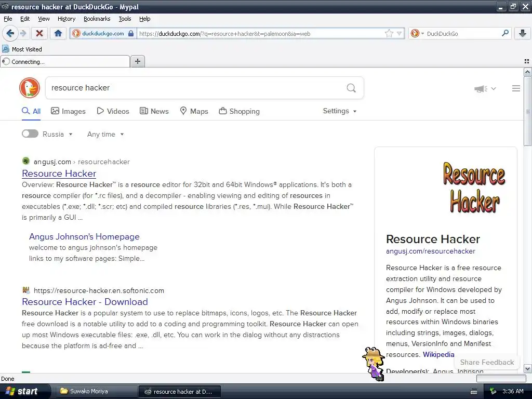Open the Downloads arrow button
Image resolution: width=532 pixels, height=399 pixels.
tap(523, 33)
